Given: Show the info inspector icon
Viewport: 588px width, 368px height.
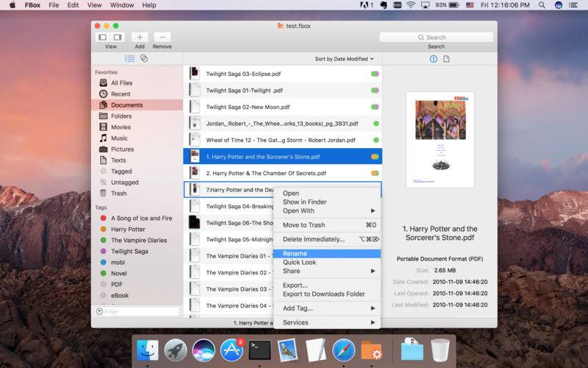Looking at the screenshot, I should 434,59.
